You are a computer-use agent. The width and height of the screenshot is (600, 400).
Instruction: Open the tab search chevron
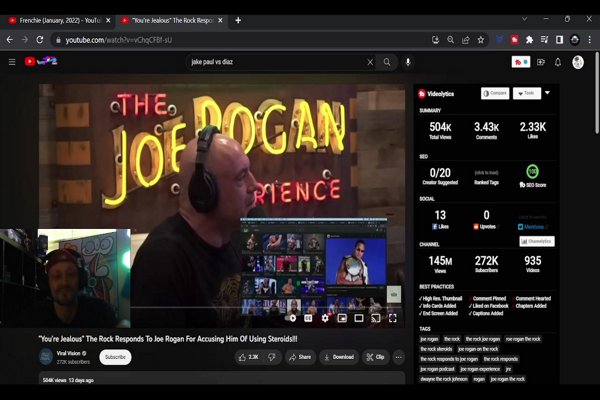point(525,19)
